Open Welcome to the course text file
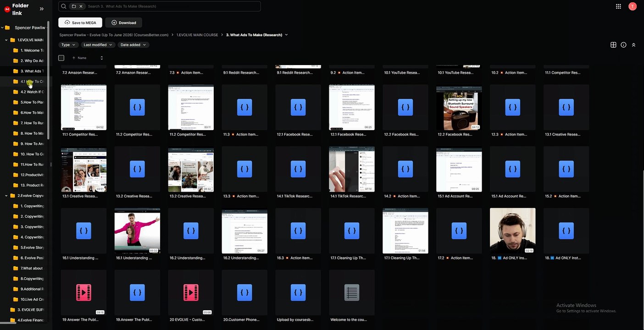The width and height of the screenshot is (644, 330). coord(352,292)
